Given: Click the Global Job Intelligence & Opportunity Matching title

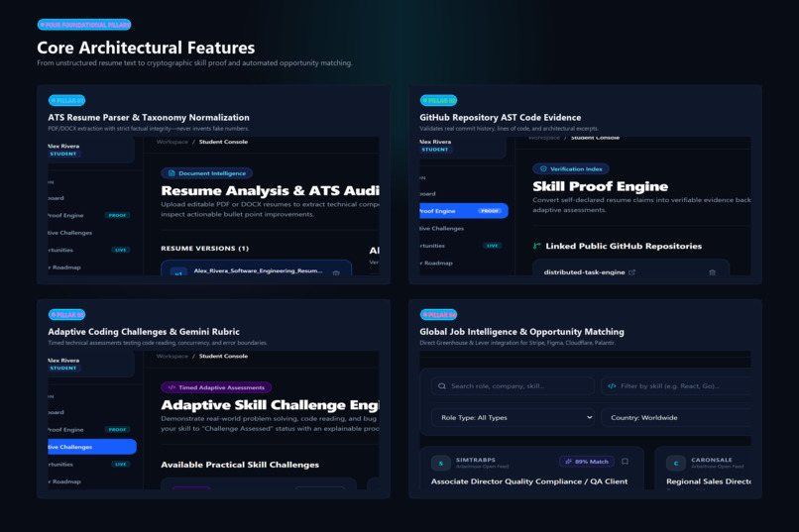Looking at the screenshot, I should tap(521, 332).
